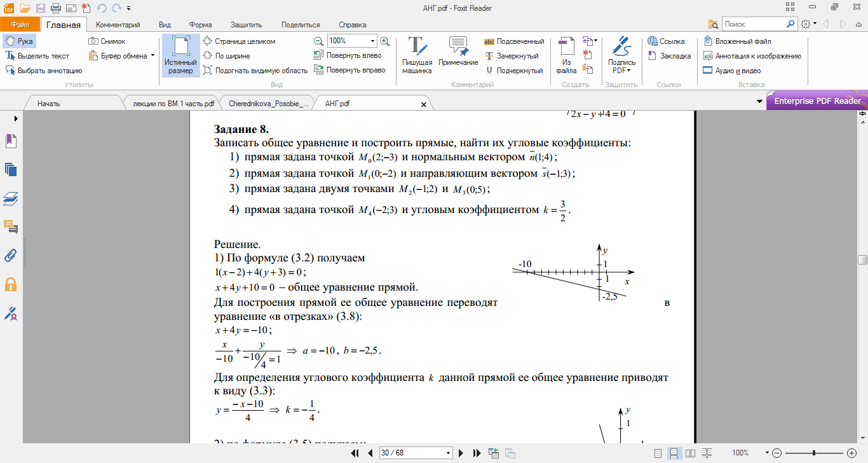Screen dimensions: 868x463
Task: Rotate page with Повернуть влево
Action: coord(348,56)
